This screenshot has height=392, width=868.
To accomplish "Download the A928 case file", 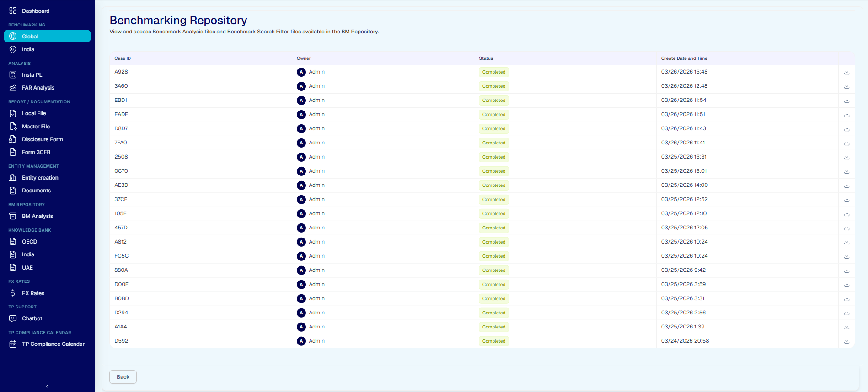I will click(847, 72).
